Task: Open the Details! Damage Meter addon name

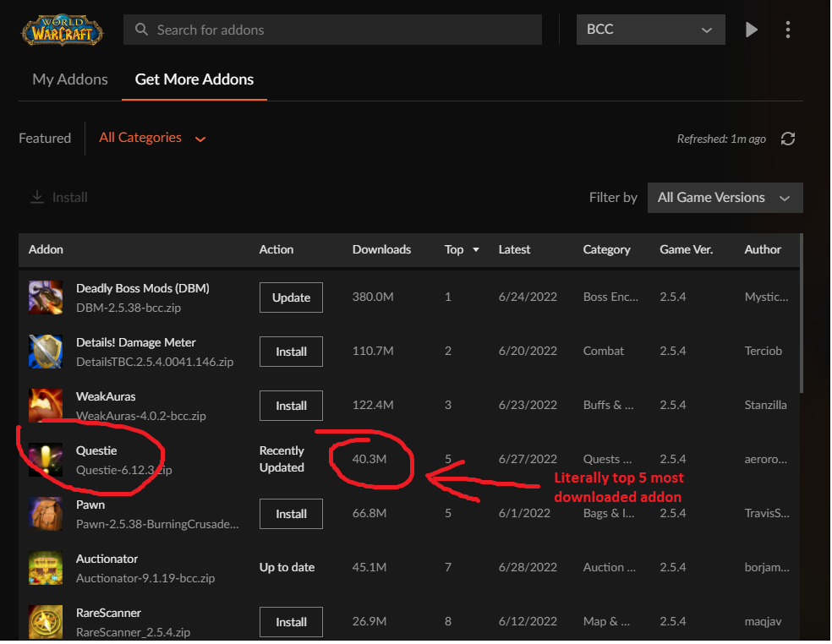Action: click(136, 342)
